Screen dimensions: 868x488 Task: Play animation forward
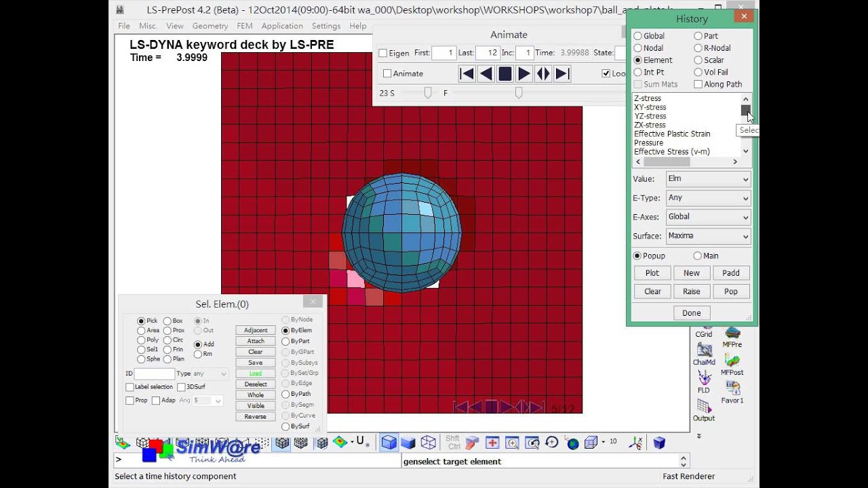point(524,74)
